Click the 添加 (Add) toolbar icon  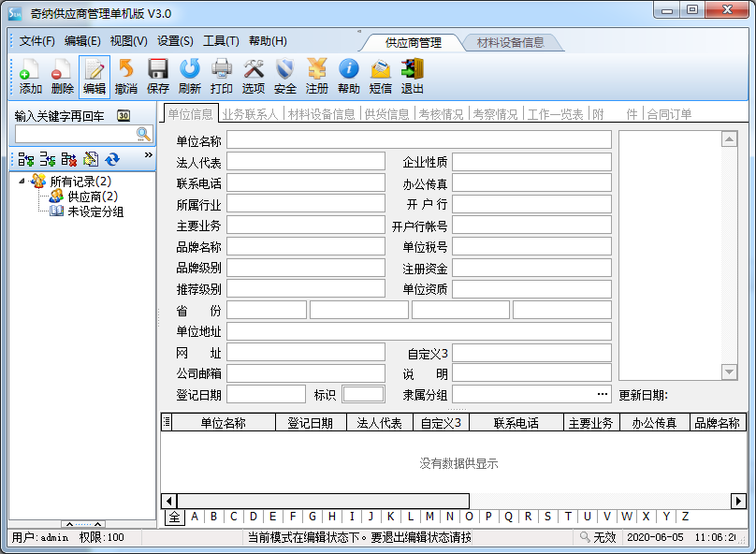pyautogui.click(x=30, y=77)
